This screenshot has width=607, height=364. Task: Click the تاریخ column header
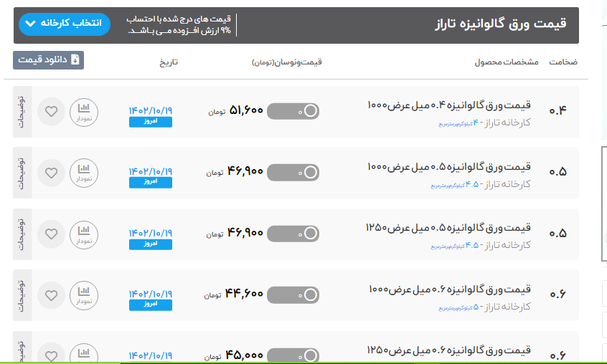tap(169, 62)
